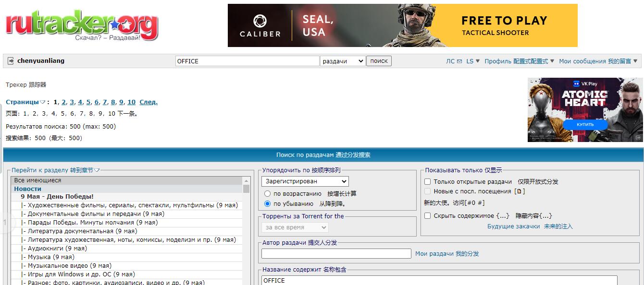Open the 'Зарегистрирован' sort dropdown

[x=305, y=181]
